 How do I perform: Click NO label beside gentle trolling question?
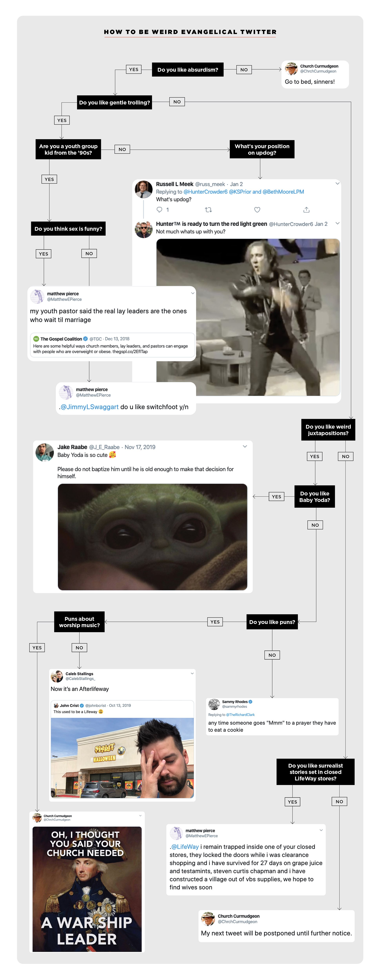[177, 102]
